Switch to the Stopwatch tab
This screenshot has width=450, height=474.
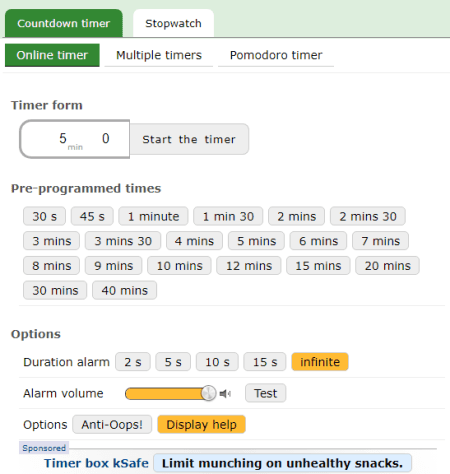point(173,23)
